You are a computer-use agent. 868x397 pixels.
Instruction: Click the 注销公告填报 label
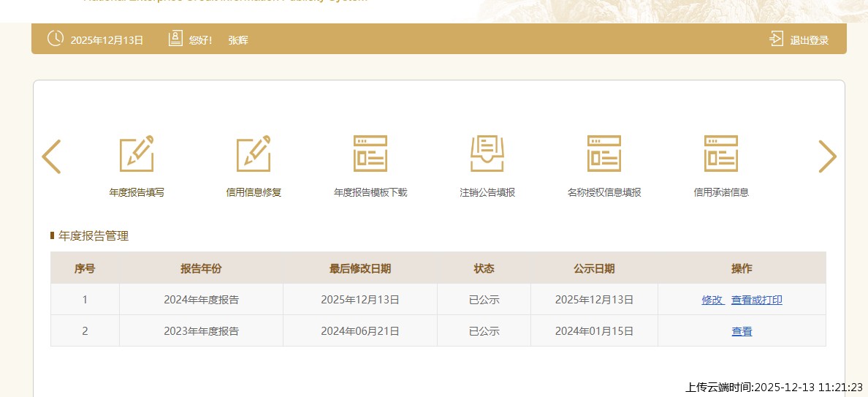pos(487,193)
